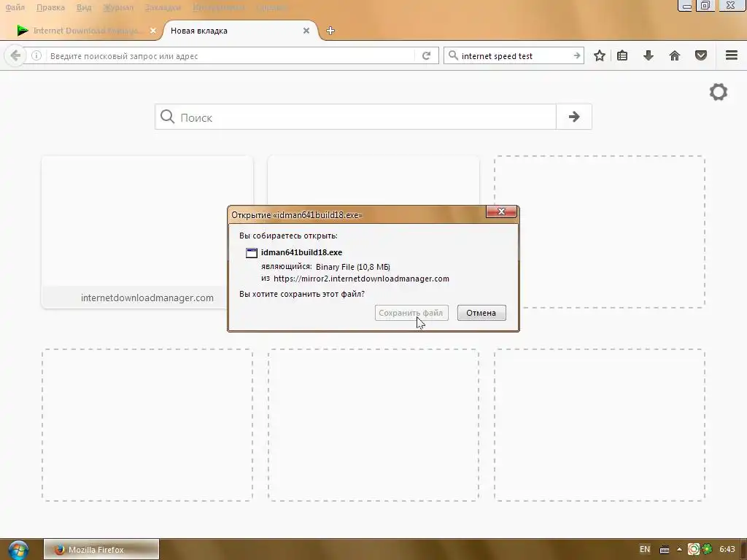
Task: Go to the home page
Action: tap(675, 55)
